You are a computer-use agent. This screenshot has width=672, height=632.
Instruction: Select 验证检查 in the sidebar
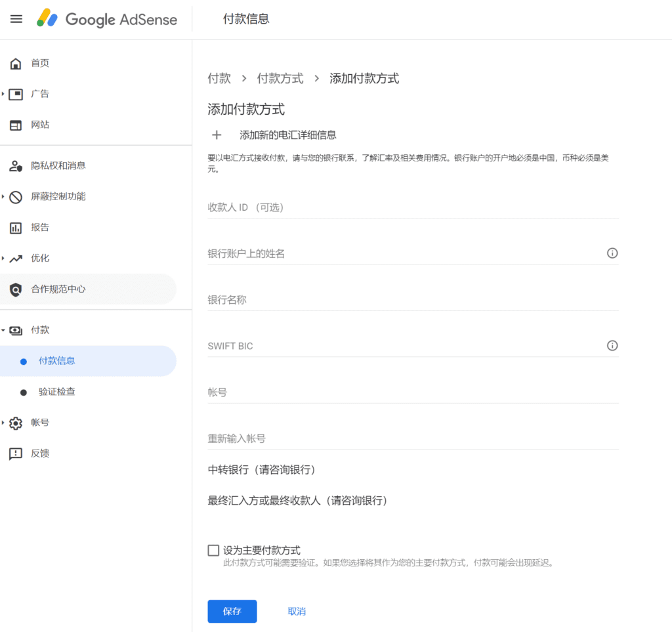click(57, 392)
